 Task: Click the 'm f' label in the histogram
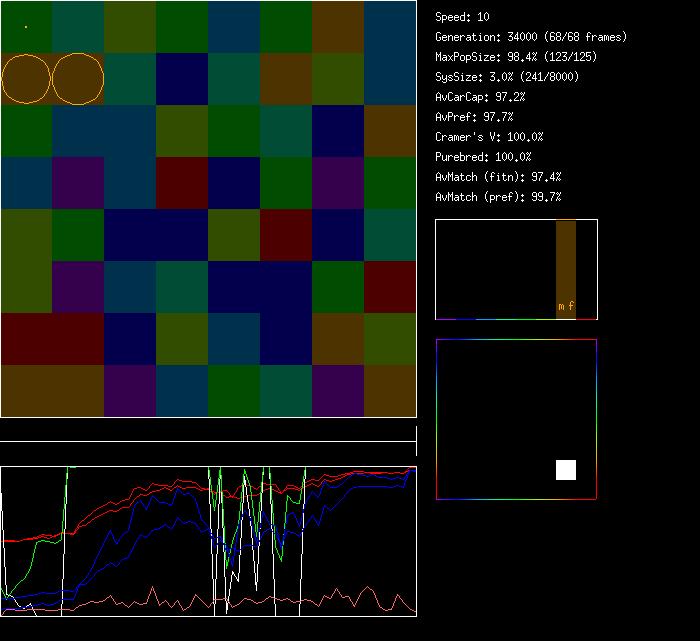[566, 306]
